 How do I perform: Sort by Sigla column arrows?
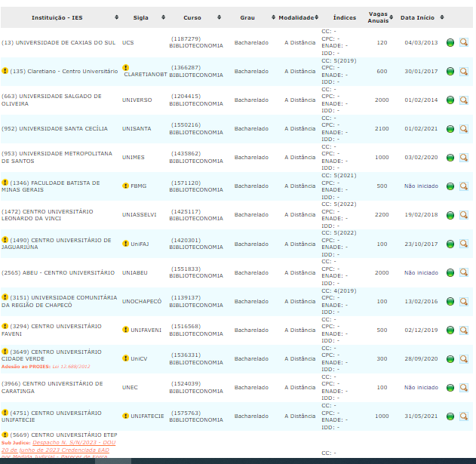click(x=164, y=17)
